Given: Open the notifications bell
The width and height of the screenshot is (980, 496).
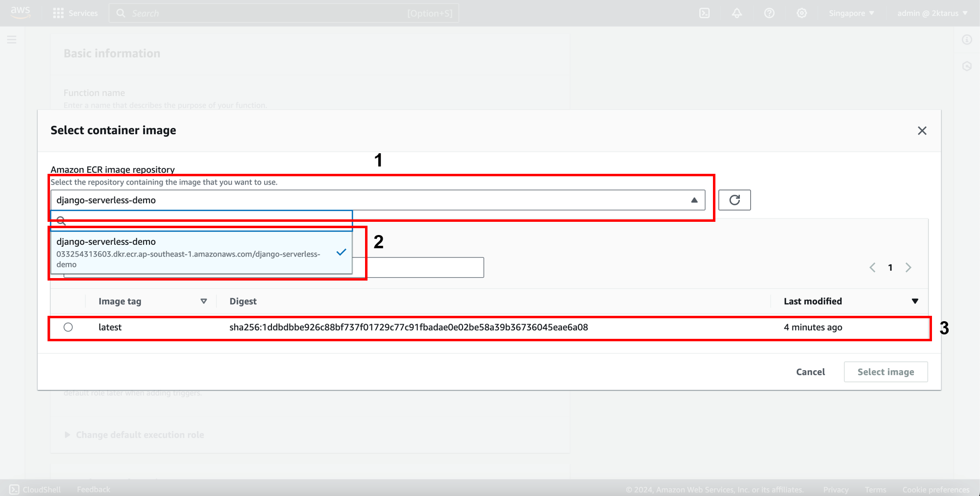Looking at the screenshot, I should coord(736,13).
